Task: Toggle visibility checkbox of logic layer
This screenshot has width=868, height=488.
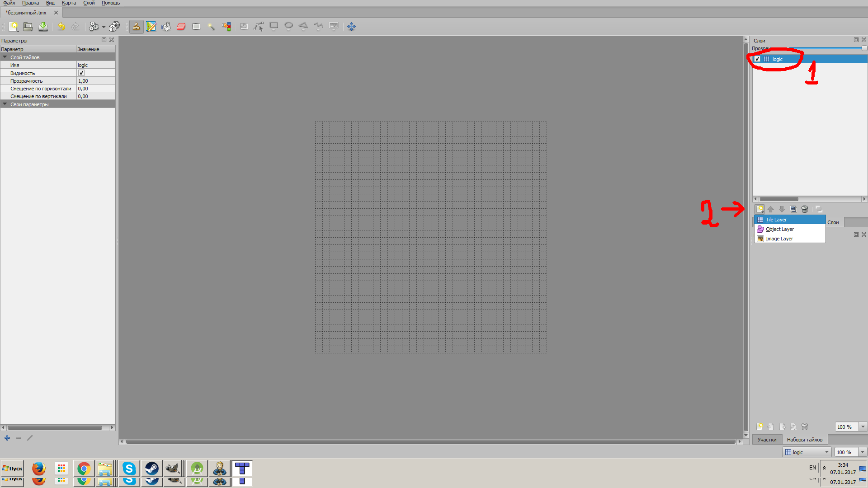Action: (x=757, y=59)
